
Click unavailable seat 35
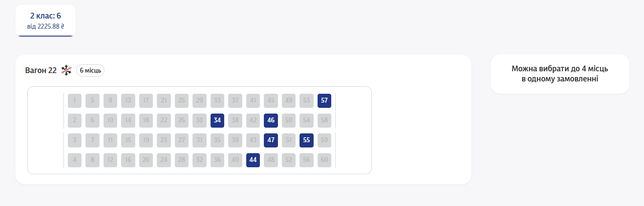pos(217,140)
